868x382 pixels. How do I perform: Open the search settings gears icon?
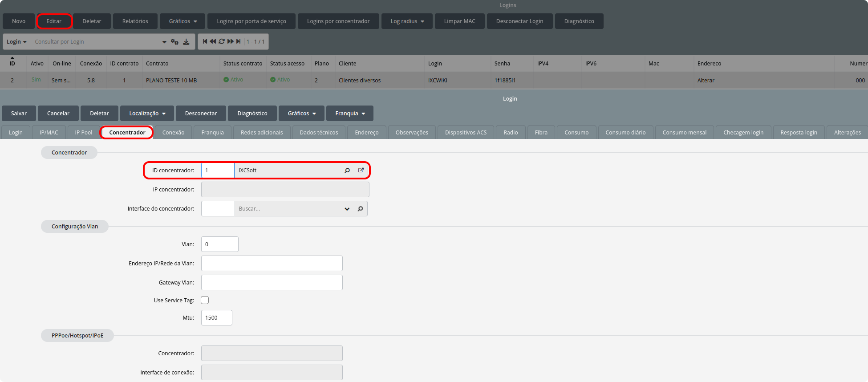point(174,42)
